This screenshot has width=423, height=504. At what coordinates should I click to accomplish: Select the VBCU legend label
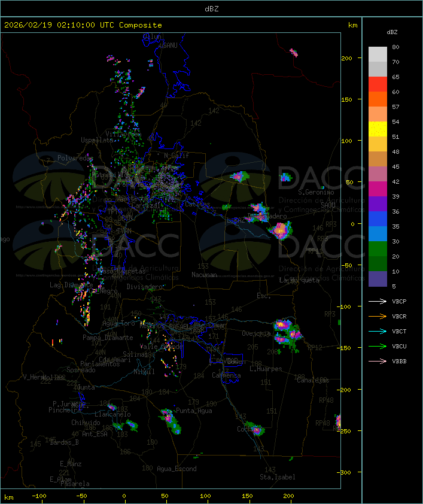399,346
